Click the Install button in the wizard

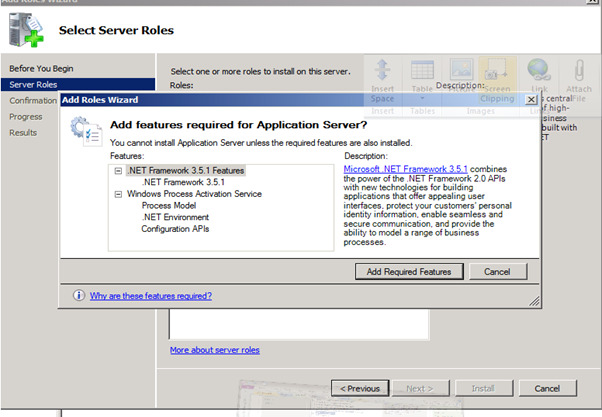[483, 388]
